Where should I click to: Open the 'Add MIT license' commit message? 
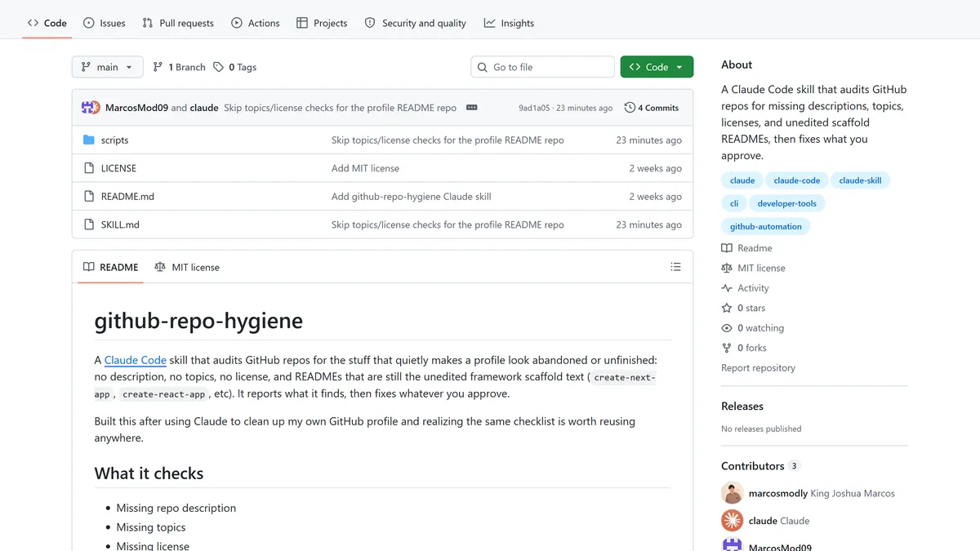point(365,168)
